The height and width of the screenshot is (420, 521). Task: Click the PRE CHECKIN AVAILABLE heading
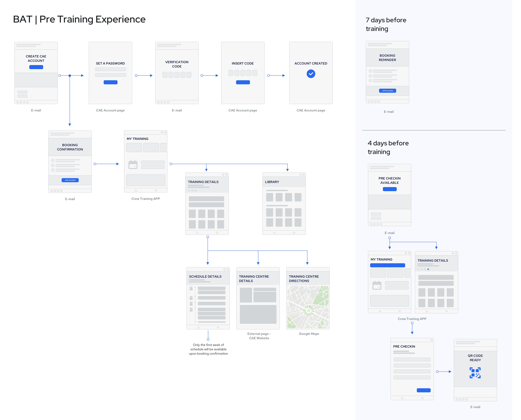tap(390, 180)
